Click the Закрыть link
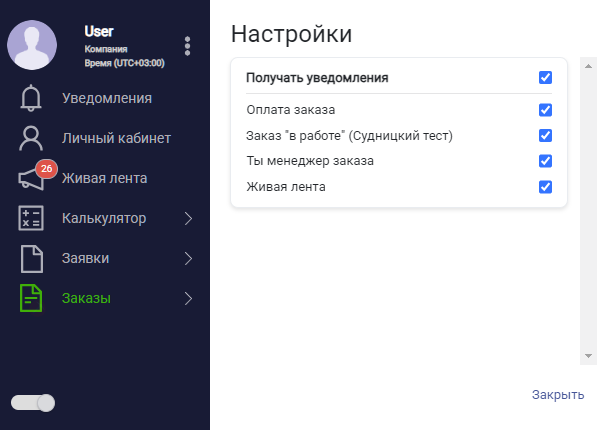 pos(557,395)
